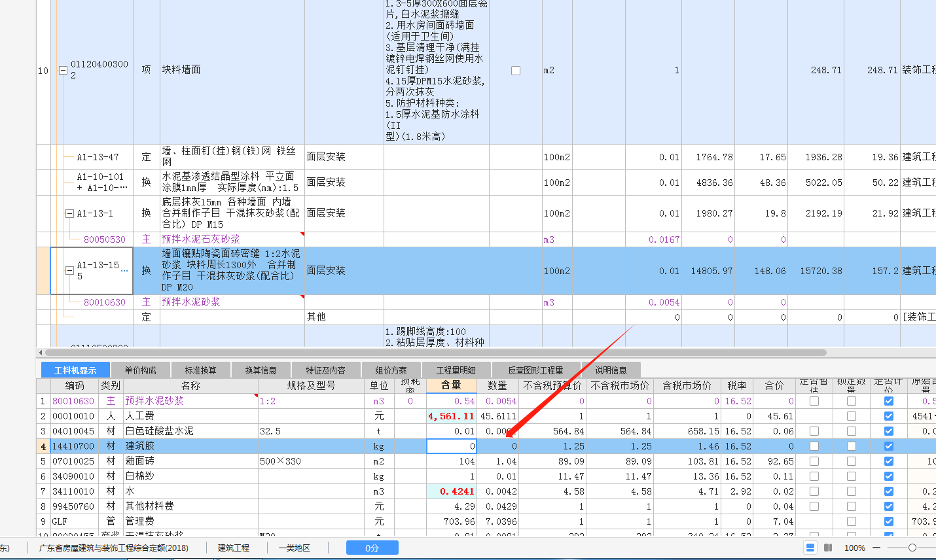The height and width of the screenshot is (560, 936).
Task: Click the 合价 column header
Action: coord(774,385)
